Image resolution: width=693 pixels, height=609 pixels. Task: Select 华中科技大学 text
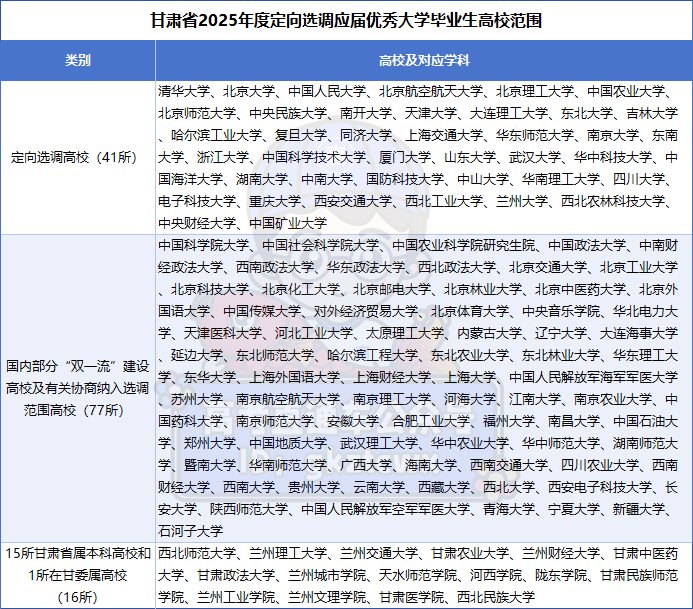pos(613,157)
